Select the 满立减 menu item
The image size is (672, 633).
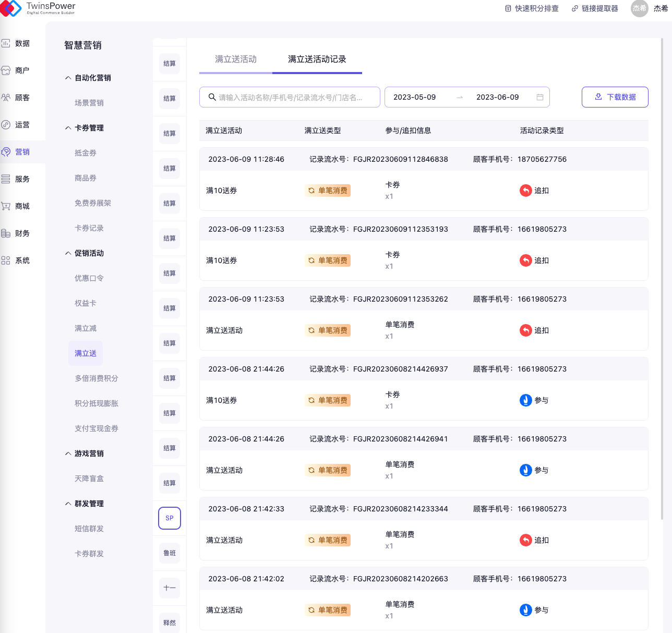86,328
